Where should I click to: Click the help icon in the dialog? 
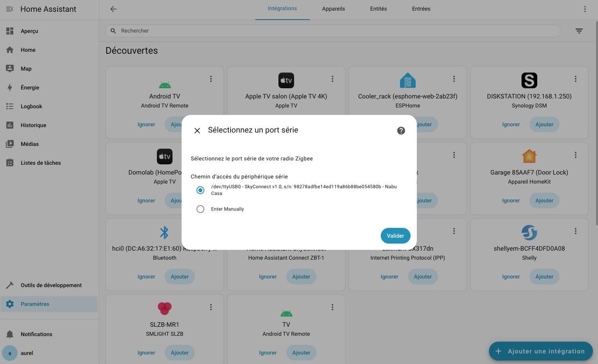401,131
